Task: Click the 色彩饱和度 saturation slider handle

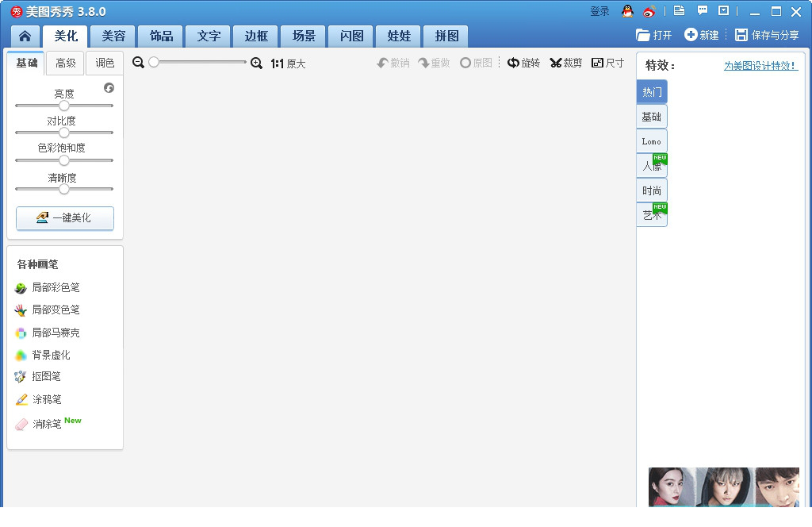Action: click(x=63, y=160)
